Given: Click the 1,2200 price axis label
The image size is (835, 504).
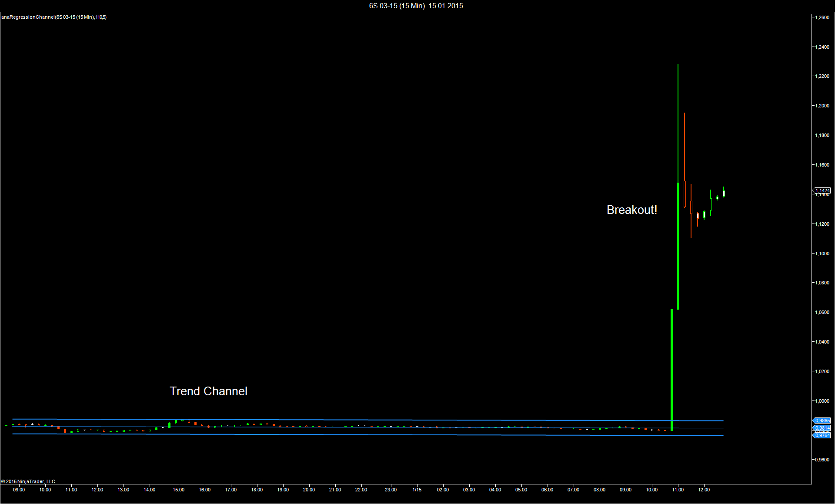Looking at the screenshot, I should [822, 76].
